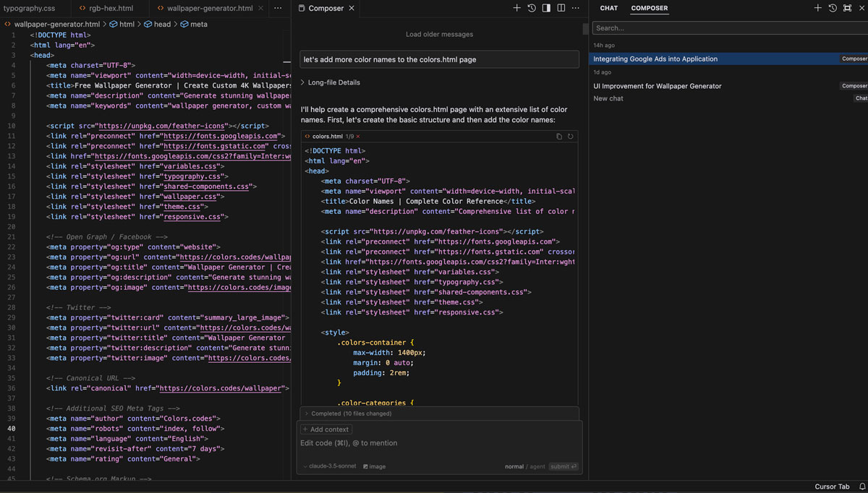
Task: Click line number 40 in editor gutter
Action: 12,429
